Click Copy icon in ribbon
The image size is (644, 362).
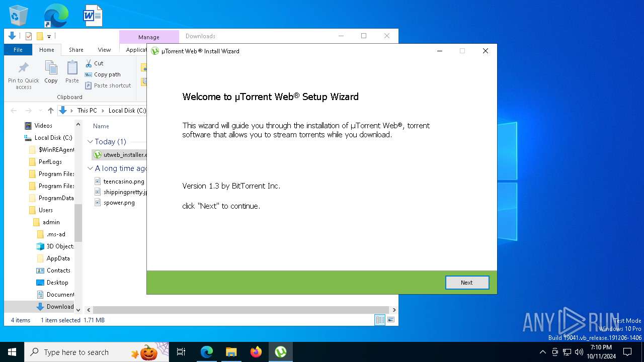coord(51,72)
